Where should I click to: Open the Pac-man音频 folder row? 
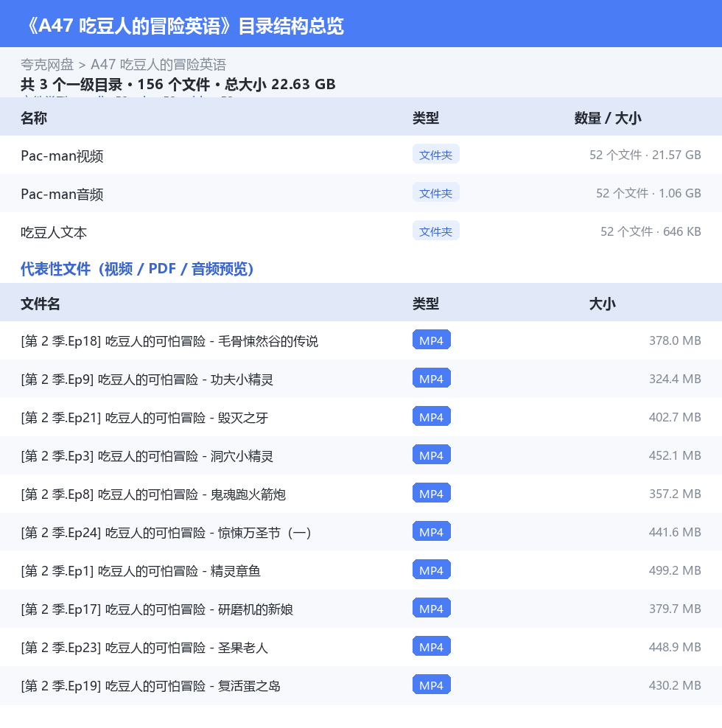point(361,193)
